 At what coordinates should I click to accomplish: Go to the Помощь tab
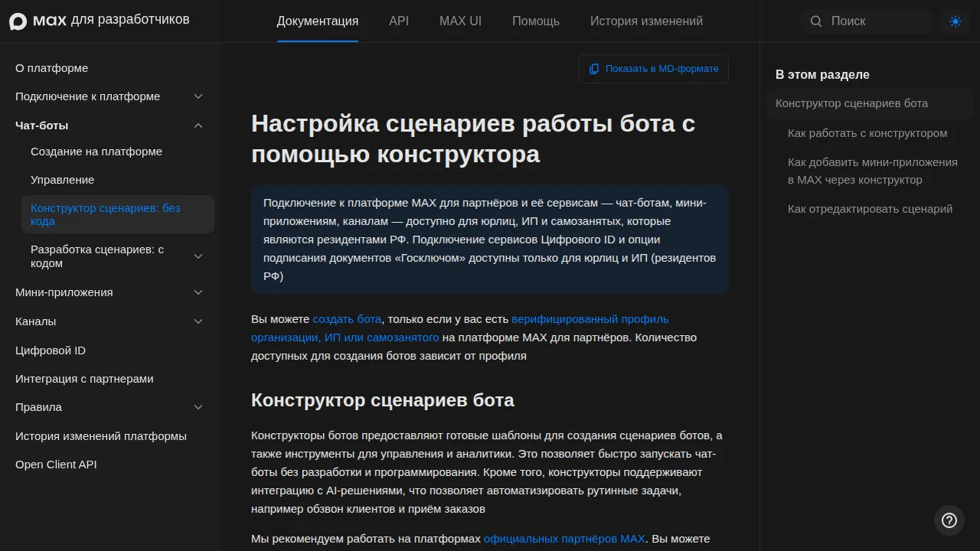click(536, 21)
